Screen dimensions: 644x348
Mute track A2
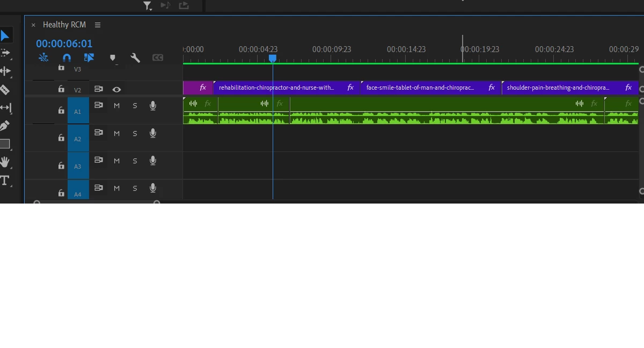click(x=116, y=133)
